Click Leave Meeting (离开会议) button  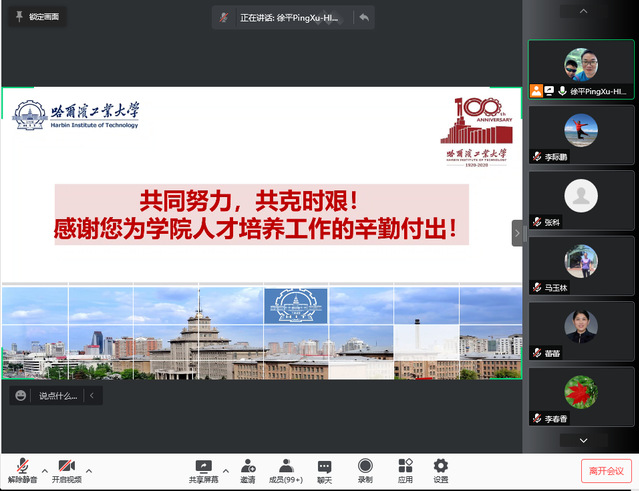click(606, 471)
